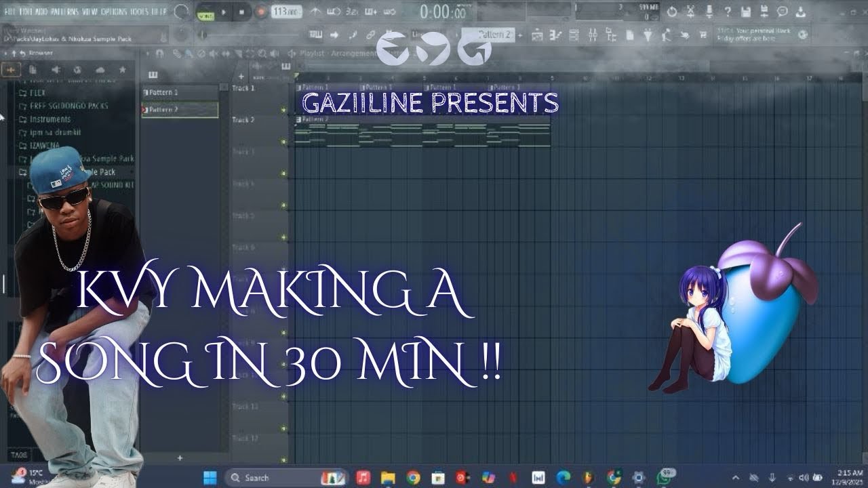Image resolution: width=868 pixels, height=488 pixels.
Task: Select browser cloud tab icon
Action: [x=100, y=70]
